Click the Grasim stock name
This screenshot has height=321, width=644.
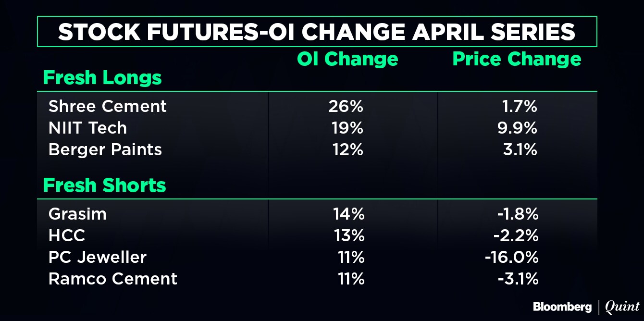pos(77,214)
